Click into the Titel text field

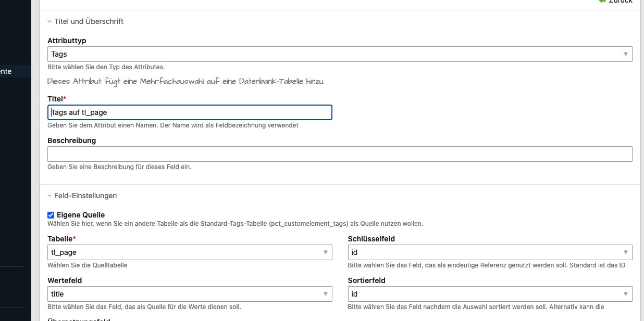coord(190,112)
